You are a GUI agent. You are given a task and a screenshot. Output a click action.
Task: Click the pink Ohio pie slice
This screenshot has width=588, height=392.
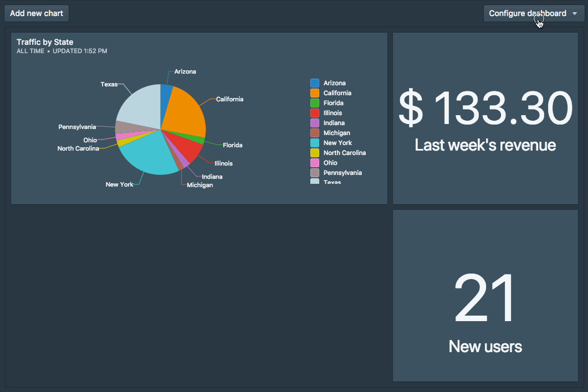click(x=124, y=136)
